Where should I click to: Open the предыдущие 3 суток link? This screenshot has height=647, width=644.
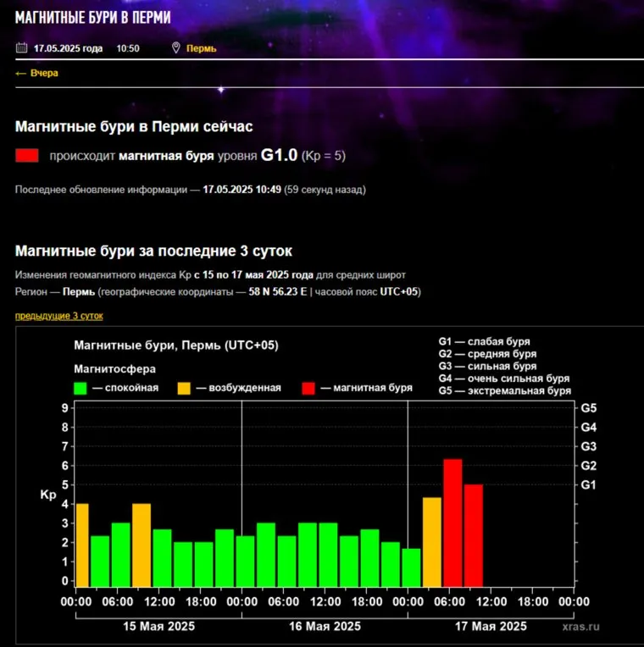click(x=58, y=316)
